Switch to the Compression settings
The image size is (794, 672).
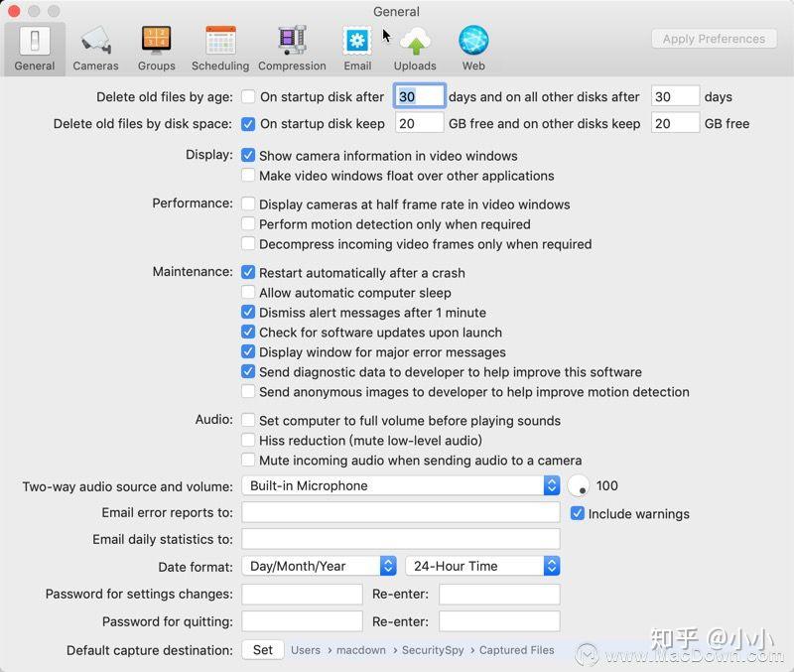[292, 45]
